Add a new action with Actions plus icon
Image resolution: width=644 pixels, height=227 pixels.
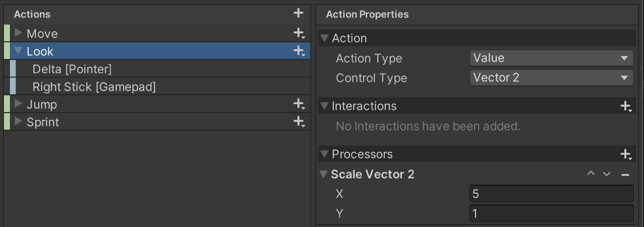pyautogui.click(x=298, y=14)
